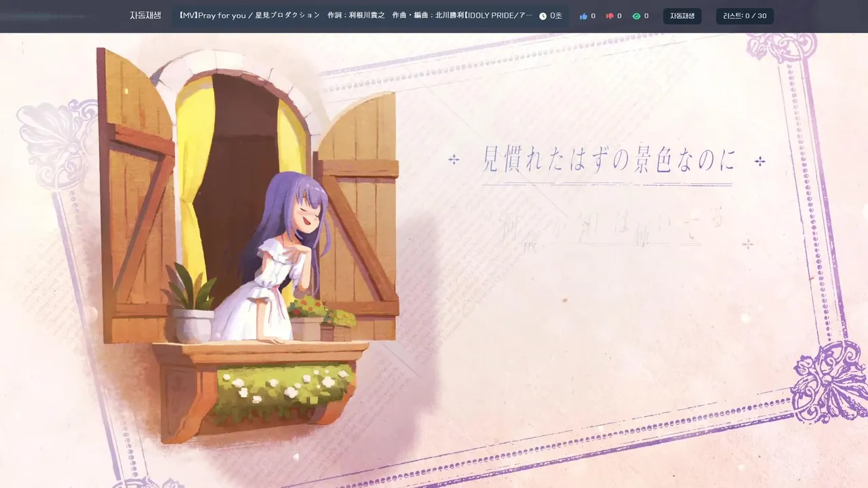
Task: Open the Pray for you video title
Action: 356,16
